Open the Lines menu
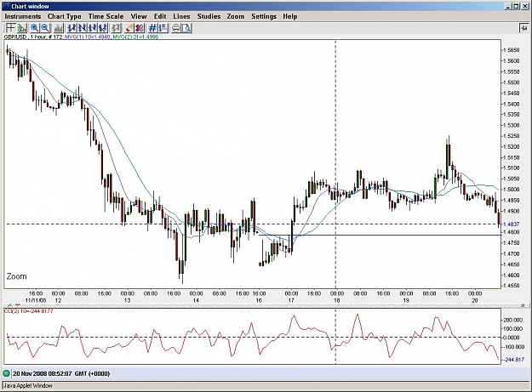 click(181, 16)
